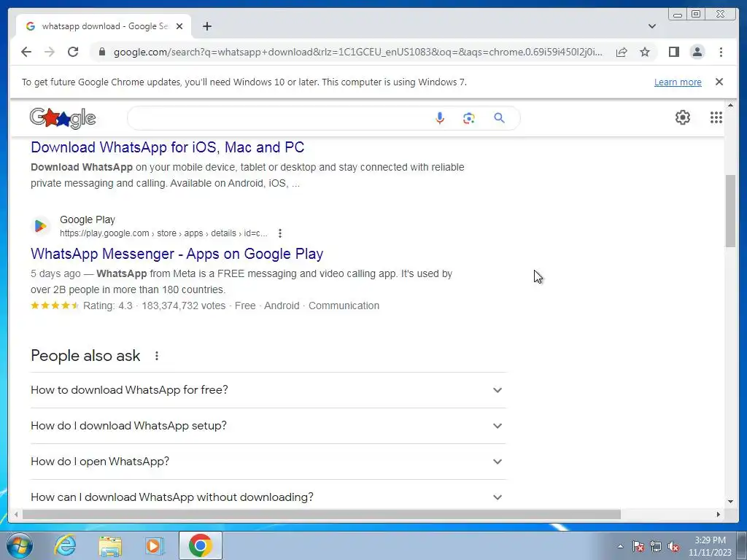747x560 pixels.
Task: Click the Rating: 4.3 text
Action: pos(108,306)
